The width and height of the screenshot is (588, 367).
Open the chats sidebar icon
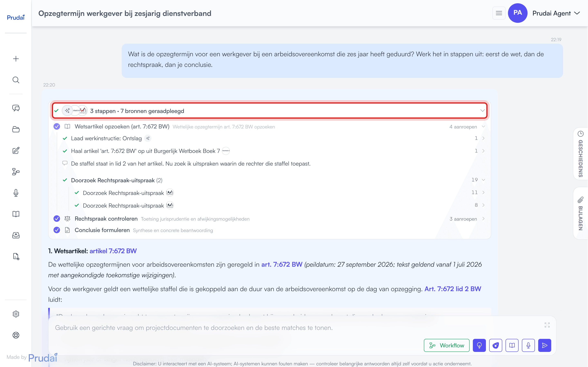[x=16, y=108]
